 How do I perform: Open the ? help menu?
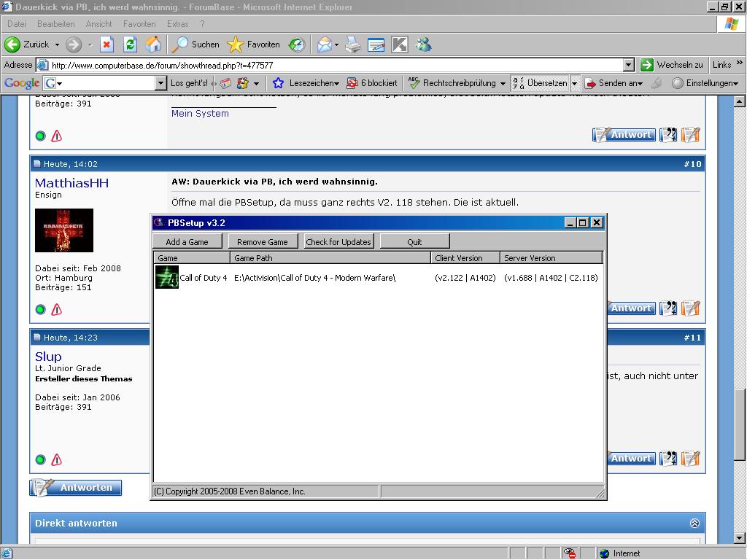click(x=202, y=24)
